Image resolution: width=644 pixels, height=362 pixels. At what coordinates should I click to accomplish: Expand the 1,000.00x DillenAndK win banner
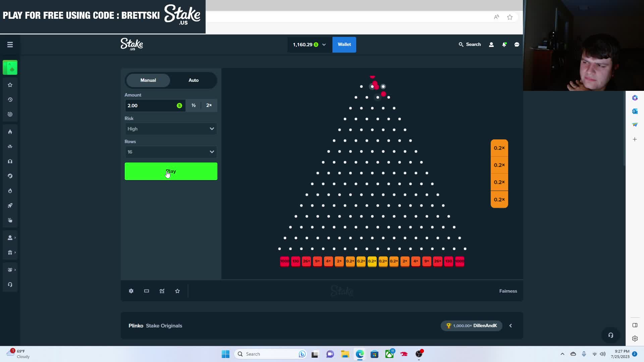510,325
